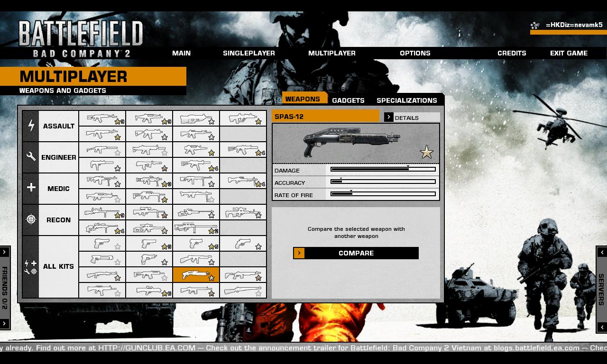Expand SPAS-12 details with the arrow
The image size is (607, 364).
[389, 117]
